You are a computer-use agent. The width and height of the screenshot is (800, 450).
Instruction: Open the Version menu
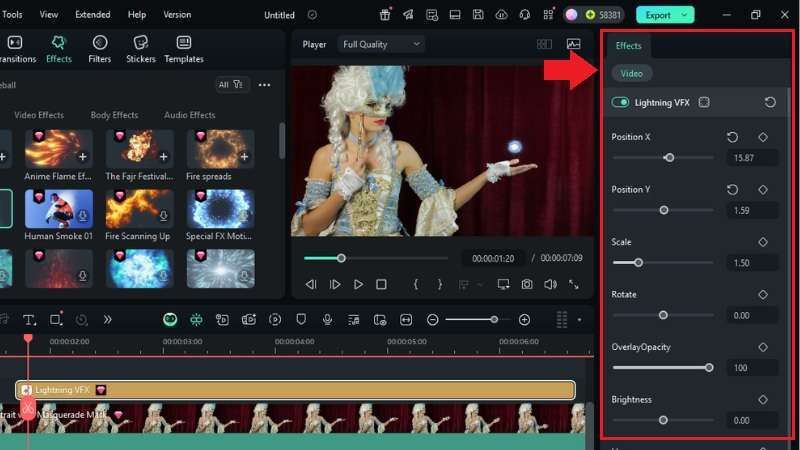(x=177, y=14)
